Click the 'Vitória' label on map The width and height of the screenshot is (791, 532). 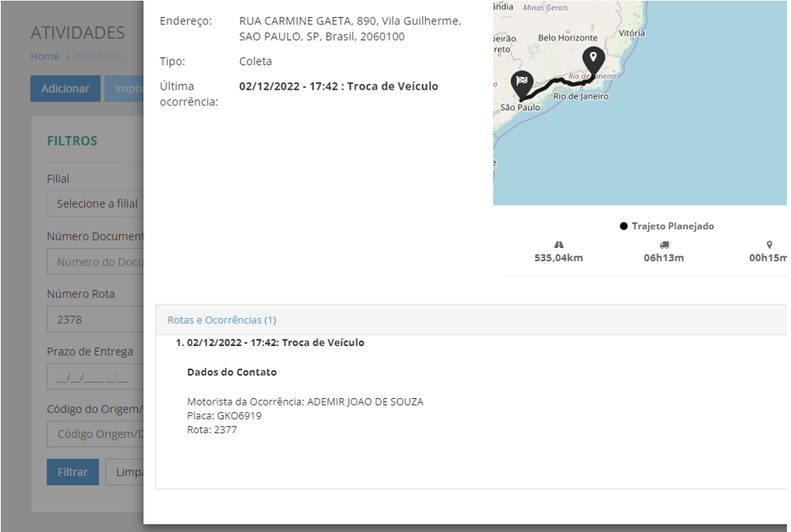coord(632,33)
